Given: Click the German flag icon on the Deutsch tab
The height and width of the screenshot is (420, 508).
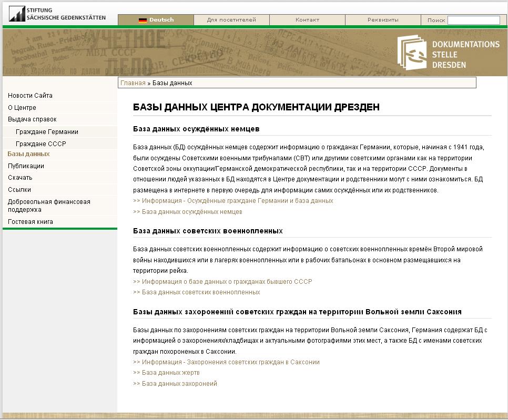Looking at the screenshot, I should point(142,19).
